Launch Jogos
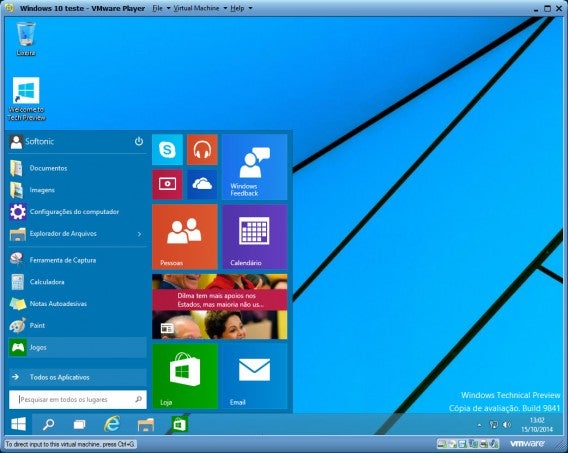 tap(78, 347)
